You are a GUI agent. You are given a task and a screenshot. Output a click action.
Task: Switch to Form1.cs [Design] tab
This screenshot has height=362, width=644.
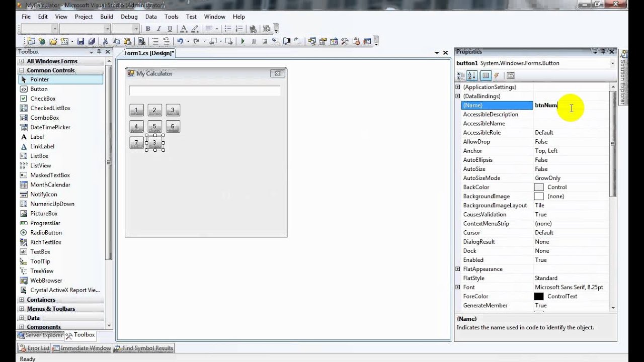[149, 53]
